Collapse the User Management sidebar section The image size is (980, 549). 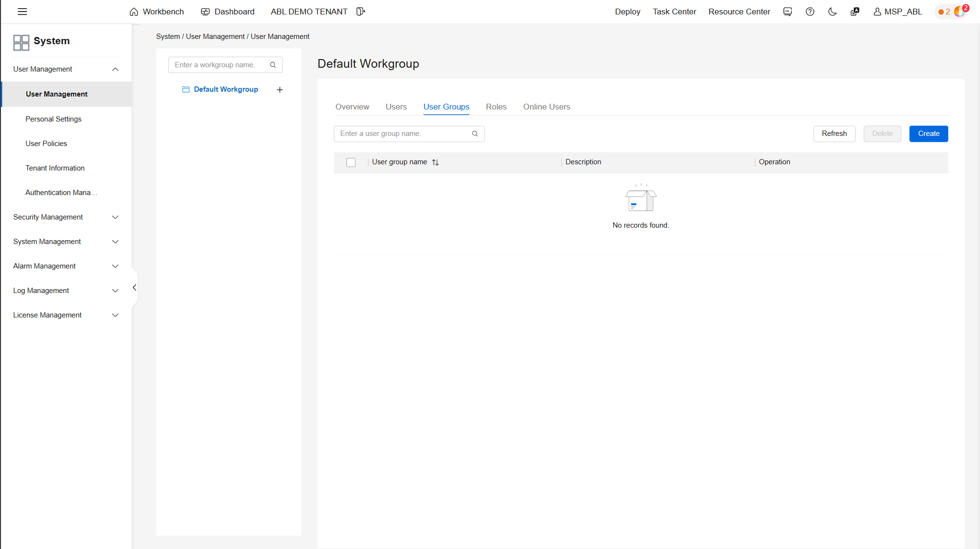point(115,69)
